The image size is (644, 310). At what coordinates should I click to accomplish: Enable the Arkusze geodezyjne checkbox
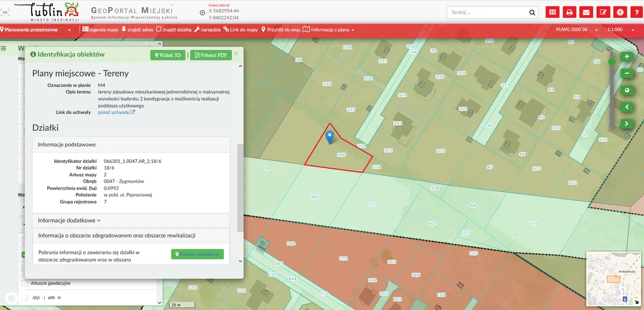point(24,283)
